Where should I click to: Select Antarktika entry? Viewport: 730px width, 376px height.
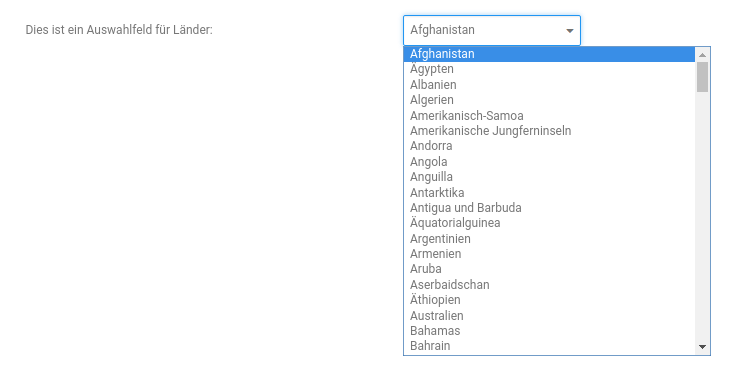549,192
